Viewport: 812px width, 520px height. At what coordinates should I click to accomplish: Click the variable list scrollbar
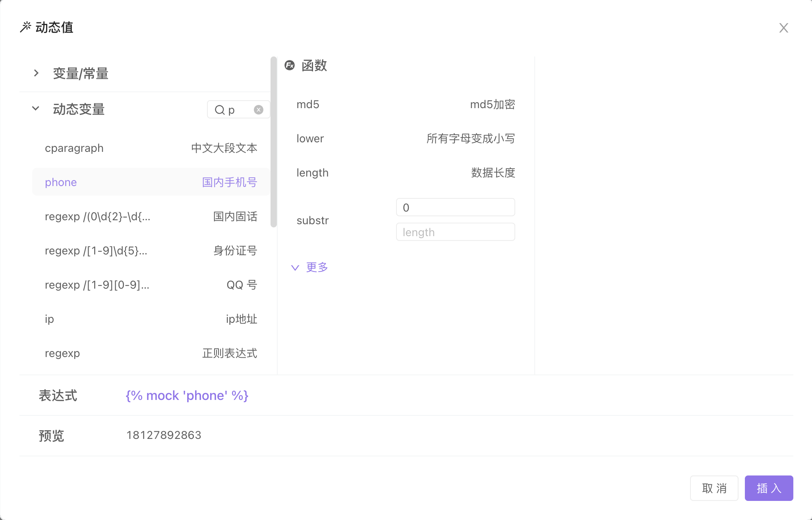tap(273, 142)
